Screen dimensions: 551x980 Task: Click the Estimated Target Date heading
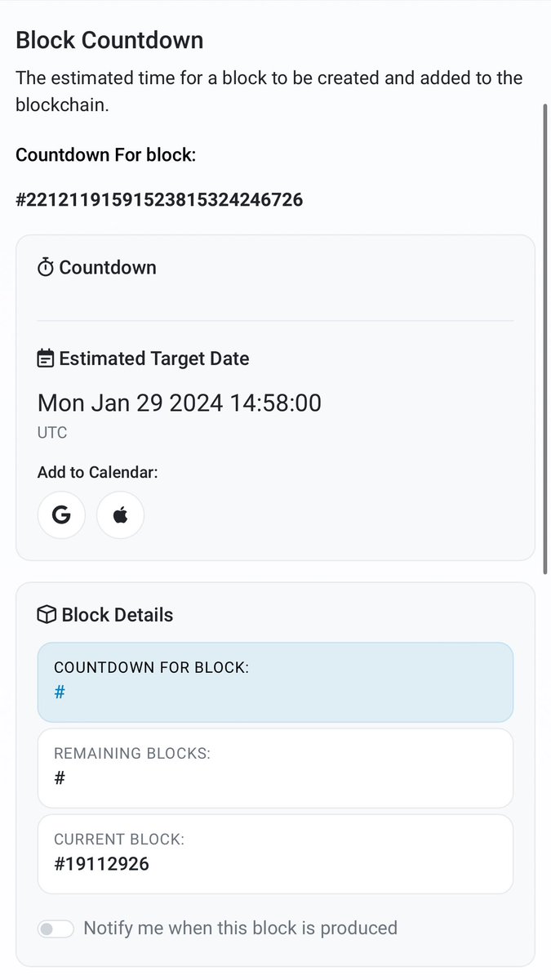tap(154, 359)
